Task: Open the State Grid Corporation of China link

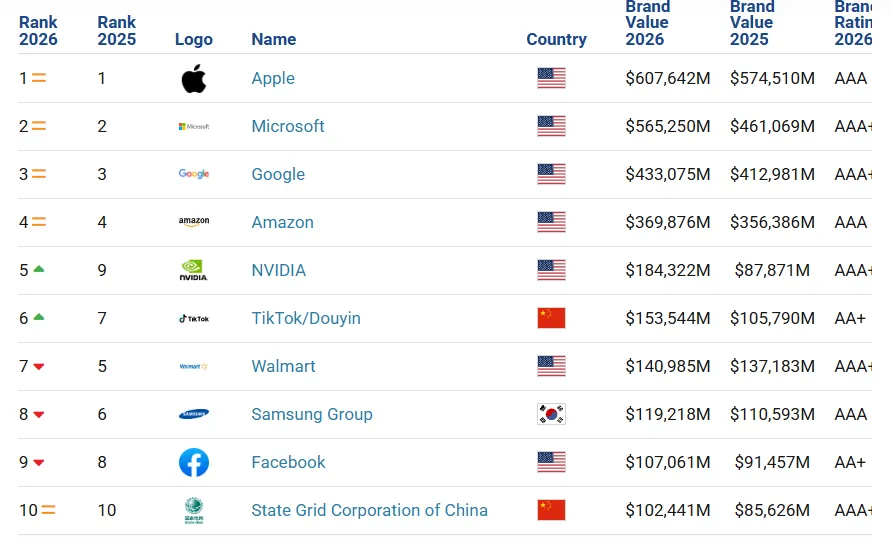Action: coord(369,510)
